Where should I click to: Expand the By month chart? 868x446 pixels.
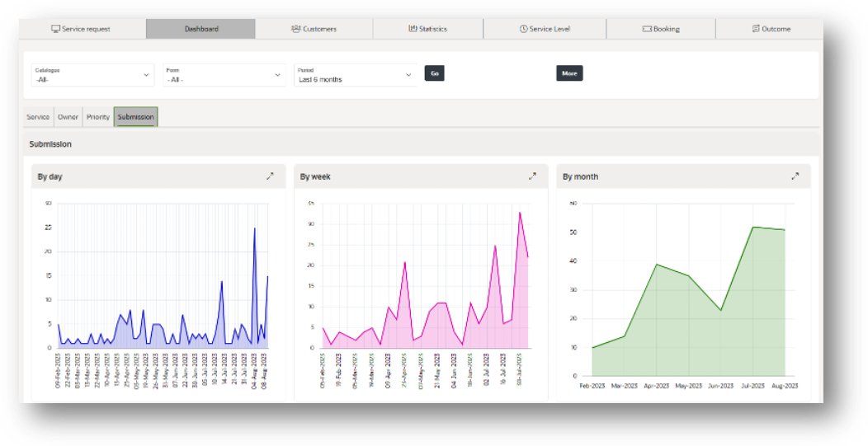[795, 176]
